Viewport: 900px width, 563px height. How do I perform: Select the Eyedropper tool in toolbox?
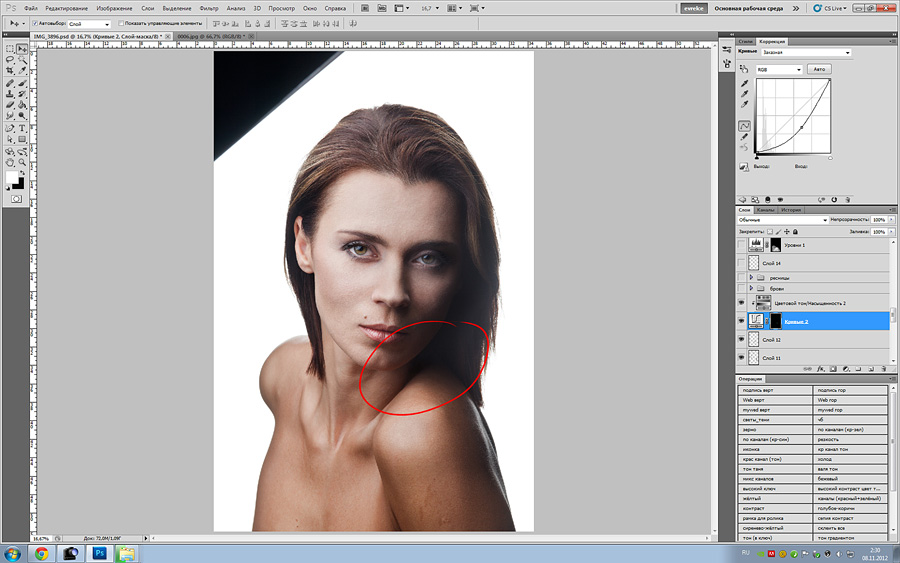(x=22, y=71)
